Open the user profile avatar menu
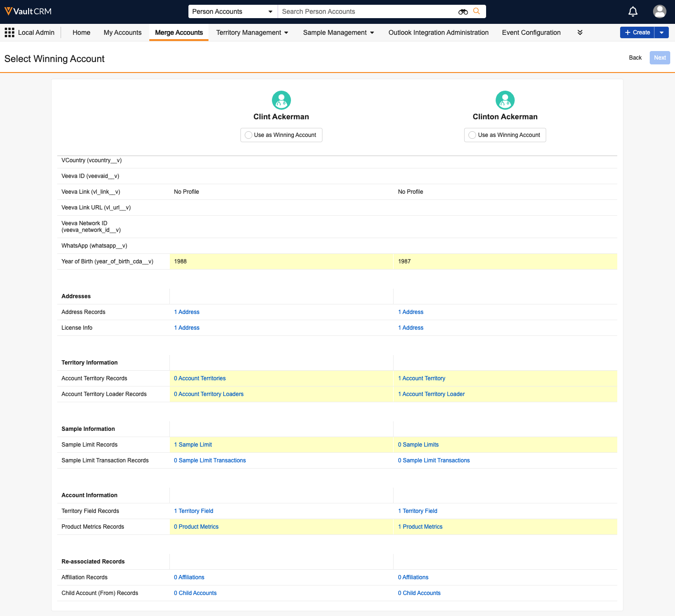Screen dimensions: 675x616 pos(659,11)
